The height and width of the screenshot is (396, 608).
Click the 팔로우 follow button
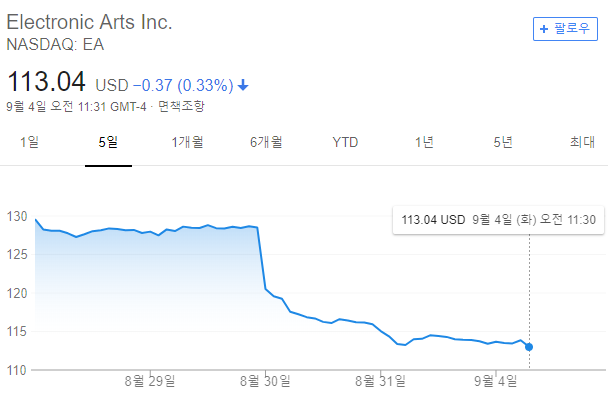pos(565,29)
